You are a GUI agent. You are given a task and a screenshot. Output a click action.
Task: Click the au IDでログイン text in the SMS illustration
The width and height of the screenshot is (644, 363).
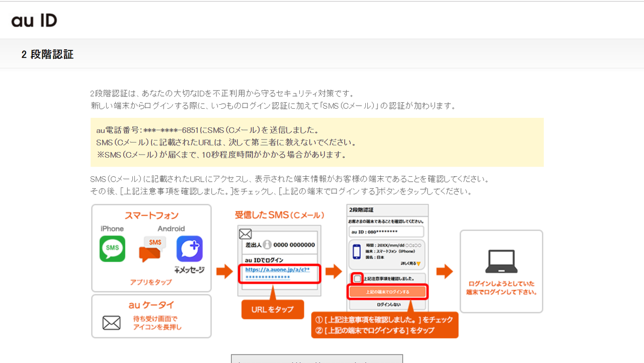[263, 260]
